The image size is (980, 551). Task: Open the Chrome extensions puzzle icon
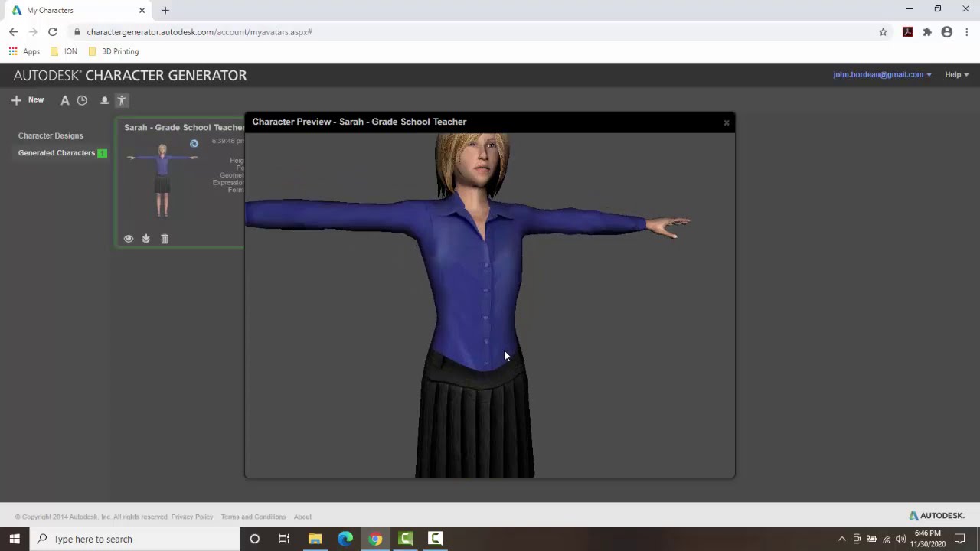click(927, 32)
